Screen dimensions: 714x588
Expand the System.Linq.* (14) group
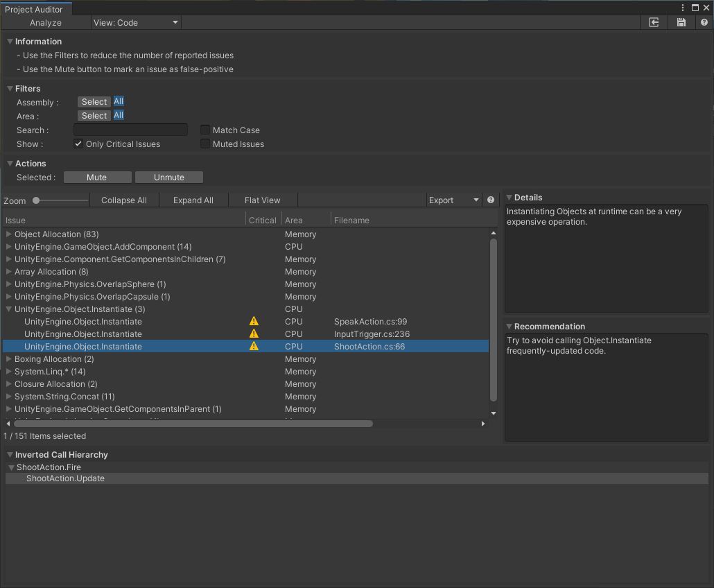(x=8, y=371)
